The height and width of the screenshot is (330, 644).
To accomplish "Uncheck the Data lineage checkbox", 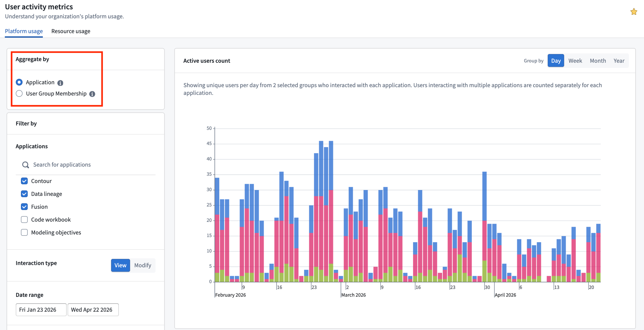I will [x=24, y=194].
